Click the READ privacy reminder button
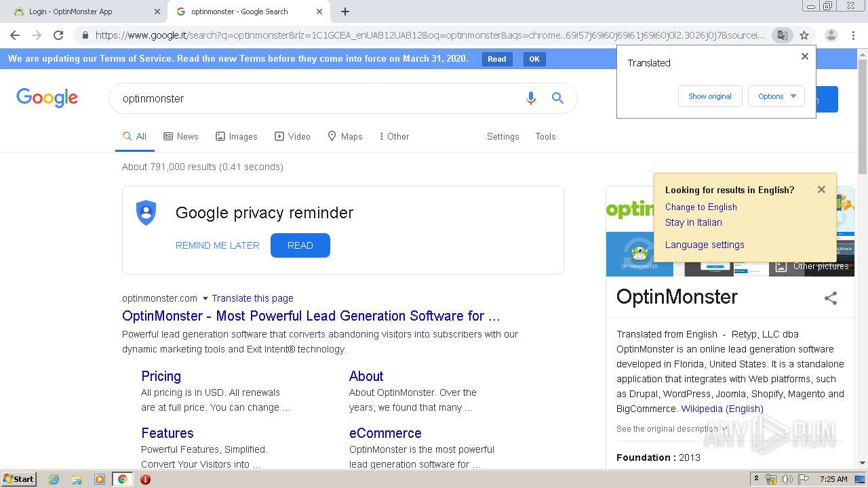 tap(300, 245)
